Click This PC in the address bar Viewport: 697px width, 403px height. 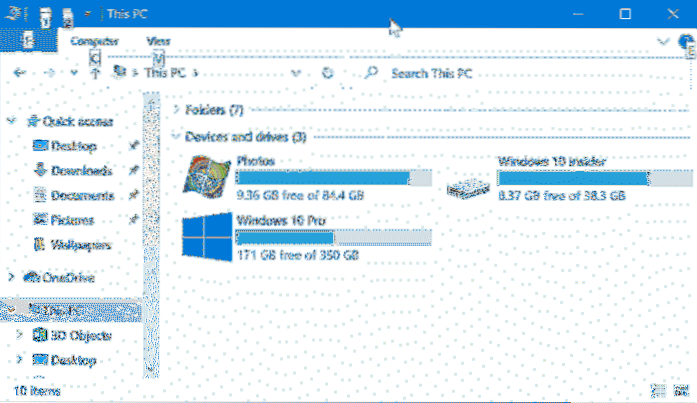(x=165, y=72)
